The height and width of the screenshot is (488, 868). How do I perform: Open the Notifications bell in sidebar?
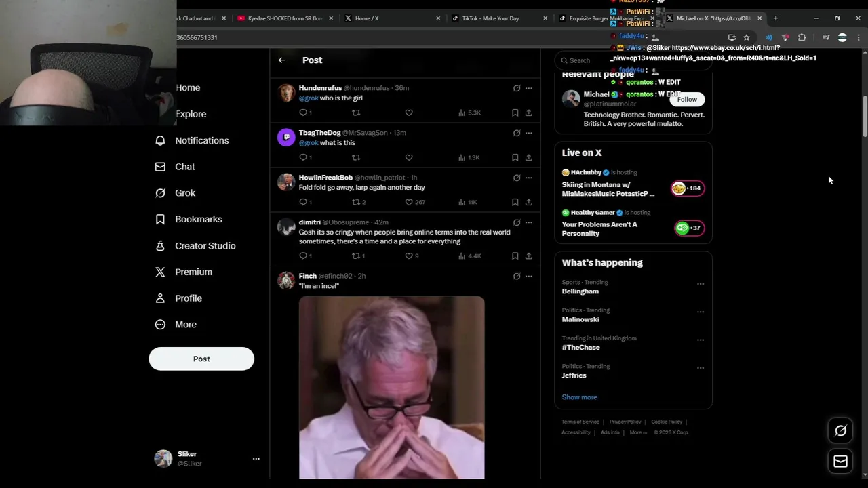[x=160, y=140]
